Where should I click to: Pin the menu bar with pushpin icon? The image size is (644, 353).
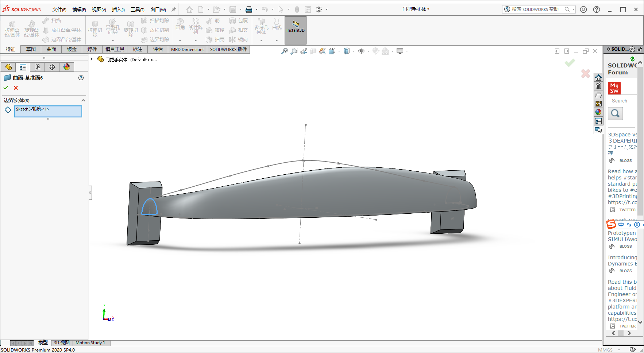coord(174,9)
